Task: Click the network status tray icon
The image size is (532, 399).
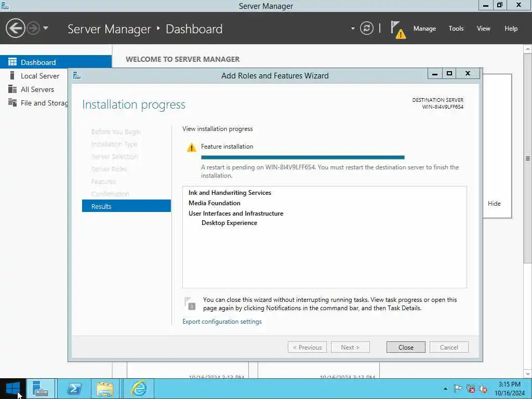Action: (x=471, y=389)
